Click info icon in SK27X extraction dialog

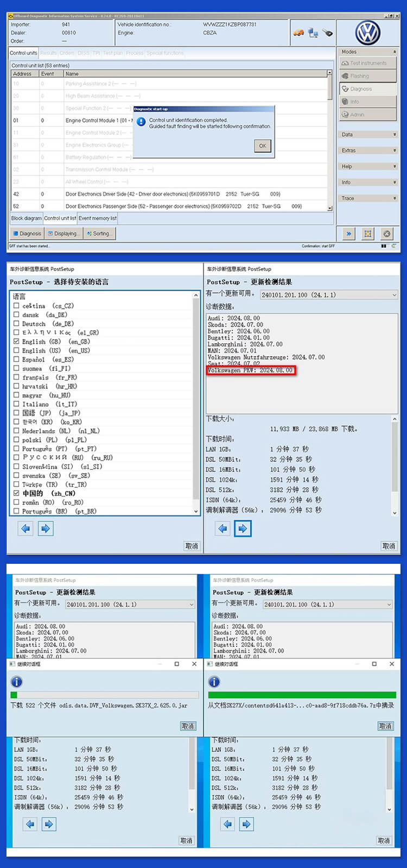click(214, 681)
